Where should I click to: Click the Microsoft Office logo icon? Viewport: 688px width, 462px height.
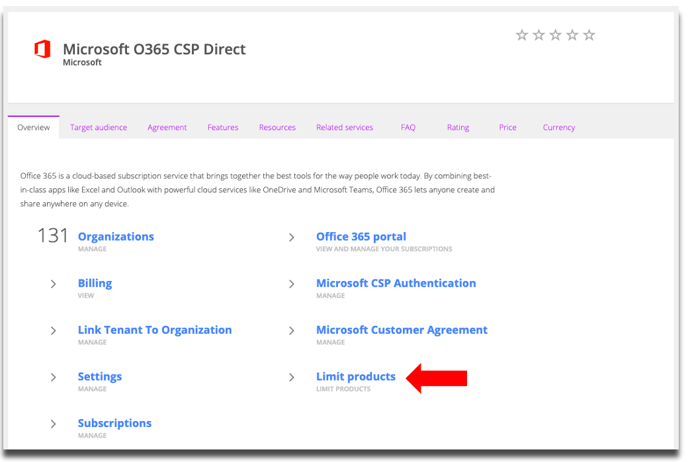pyautogui.click(x=42, y=50)
